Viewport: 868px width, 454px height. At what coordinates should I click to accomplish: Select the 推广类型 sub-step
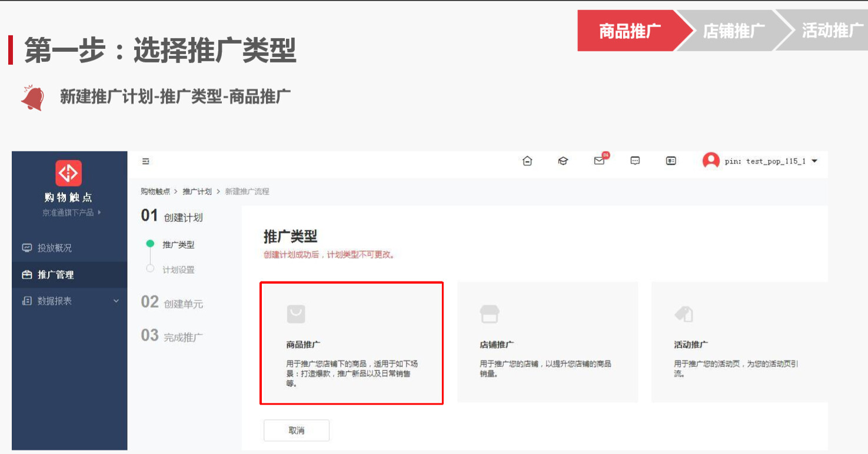[178, 244]
